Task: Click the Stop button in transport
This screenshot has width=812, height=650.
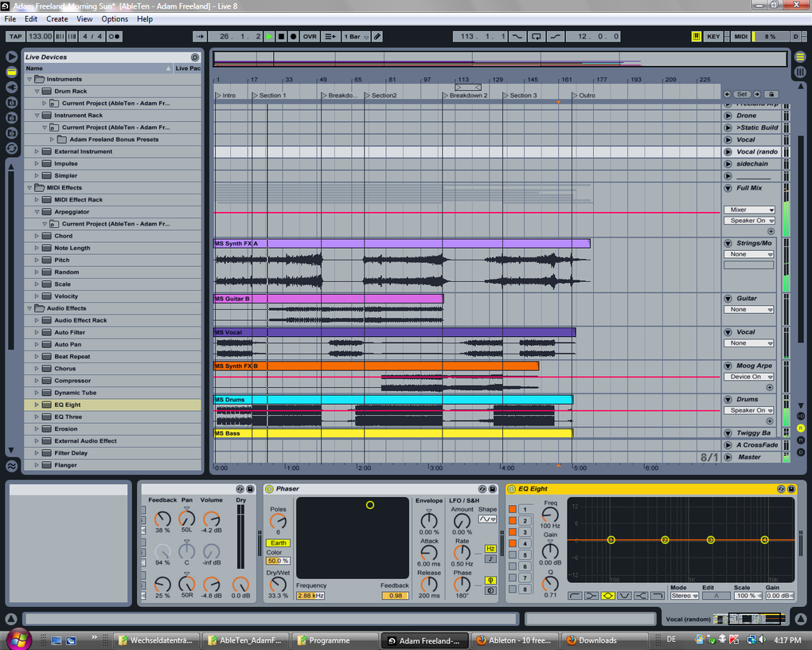Action: (281, 37)
